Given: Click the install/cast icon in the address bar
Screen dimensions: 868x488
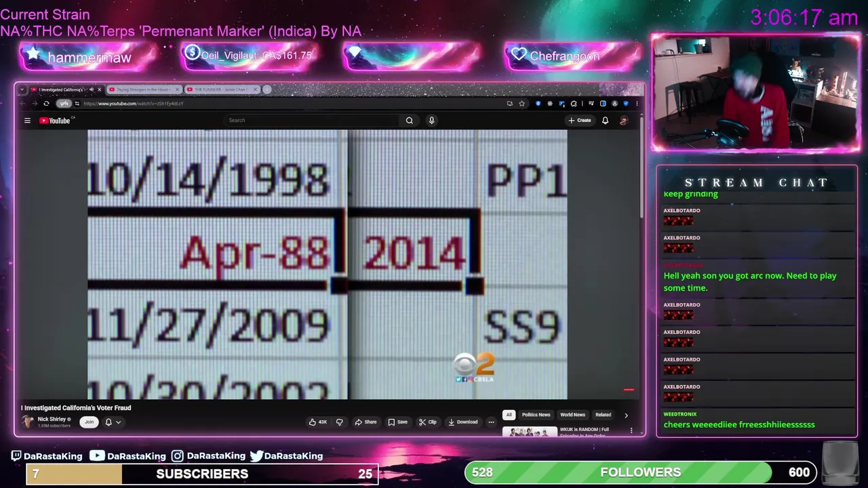Looking at the screenshot, I should [509, 104].
